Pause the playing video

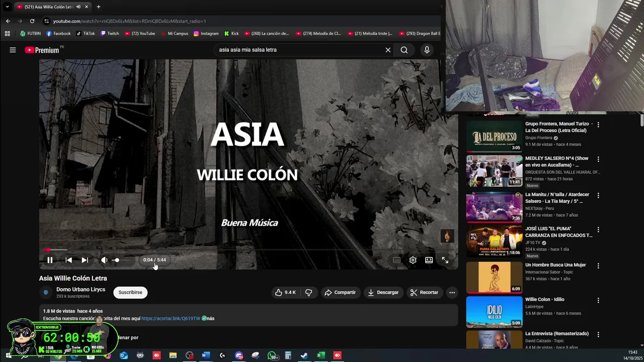pos(50,260)
